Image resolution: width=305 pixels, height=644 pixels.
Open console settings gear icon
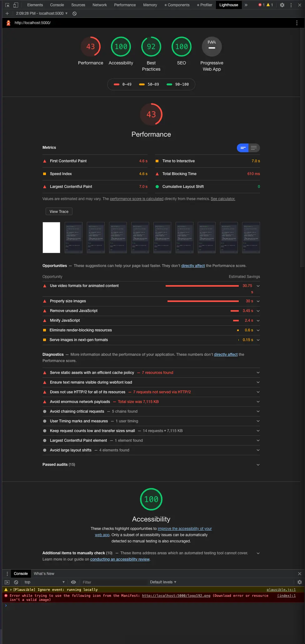coord(299,582)
